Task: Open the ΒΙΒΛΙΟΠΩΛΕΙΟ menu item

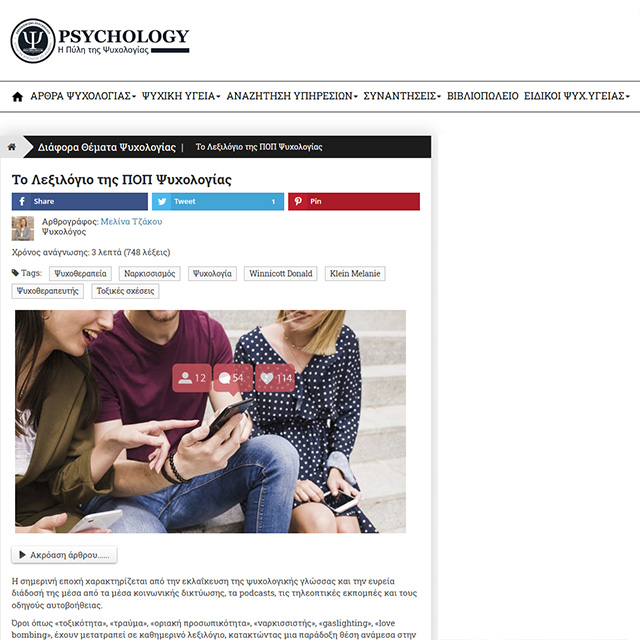Action: [482, 96]
